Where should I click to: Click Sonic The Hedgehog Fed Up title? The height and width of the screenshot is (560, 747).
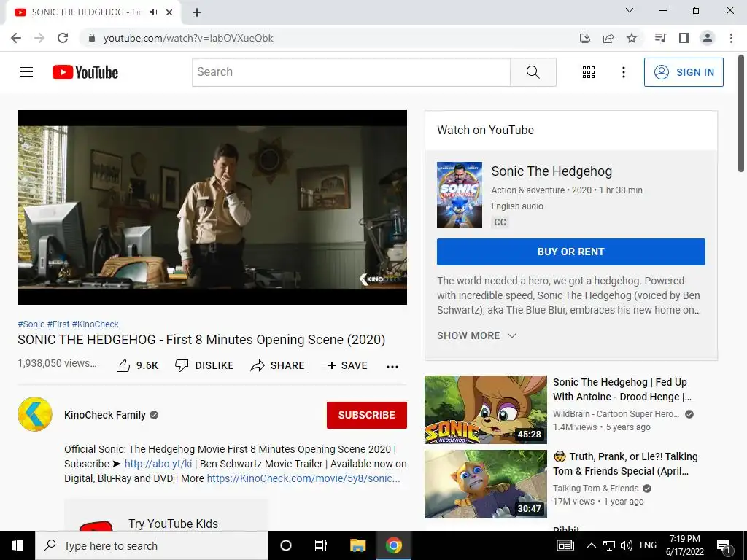(622, 389)
